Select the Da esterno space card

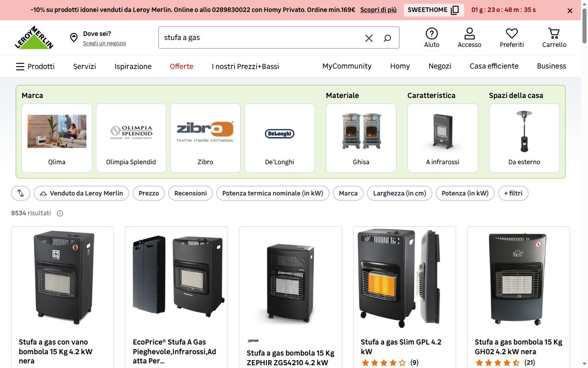tap(524, 138)
